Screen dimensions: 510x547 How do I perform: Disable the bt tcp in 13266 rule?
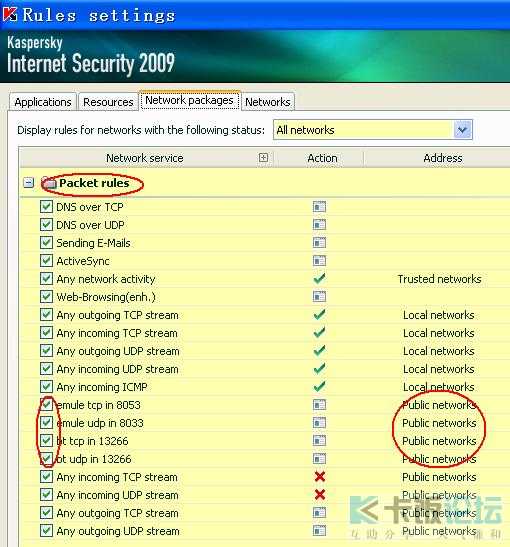tap(46, 441)
